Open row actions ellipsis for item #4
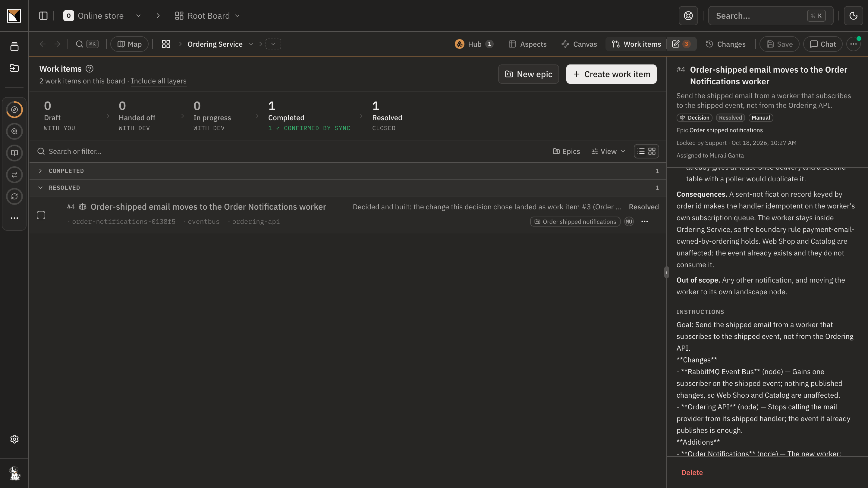868x488 pixels. pyautogui.click(x=645, y=222)
